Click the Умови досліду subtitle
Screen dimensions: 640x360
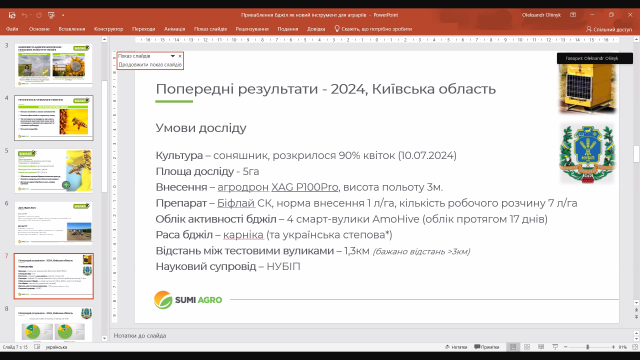tap(201, 128)
